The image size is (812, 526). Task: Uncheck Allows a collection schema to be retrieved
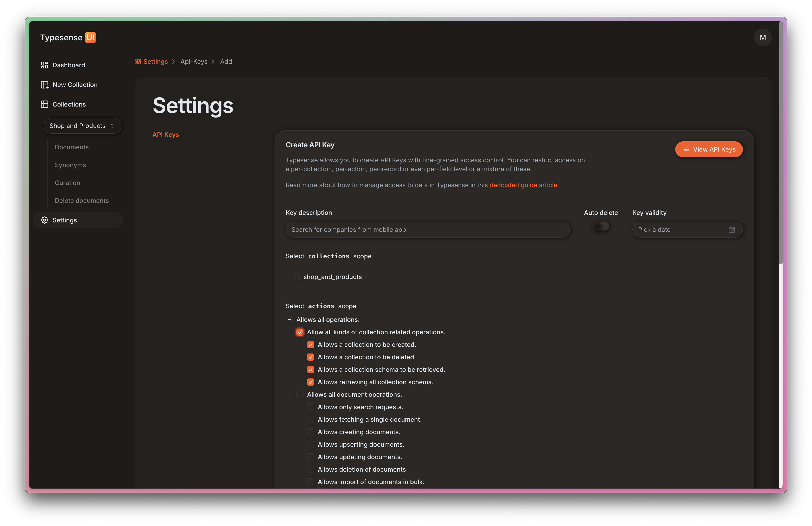click(x=310, y=370)
